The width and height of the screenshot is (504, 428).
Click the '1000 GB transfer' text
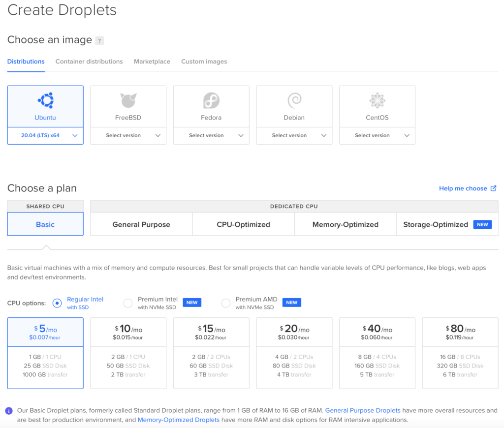[45, 375]
